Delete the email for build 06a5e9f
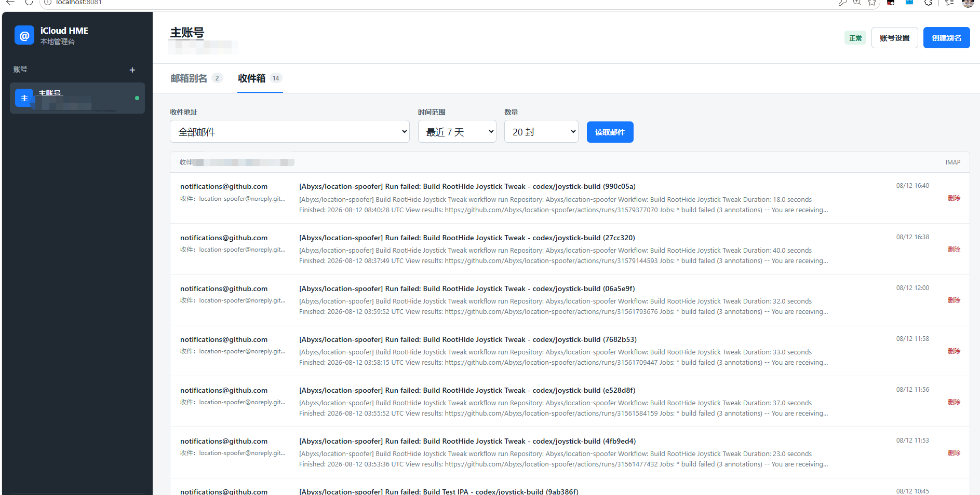 point(954,300)
